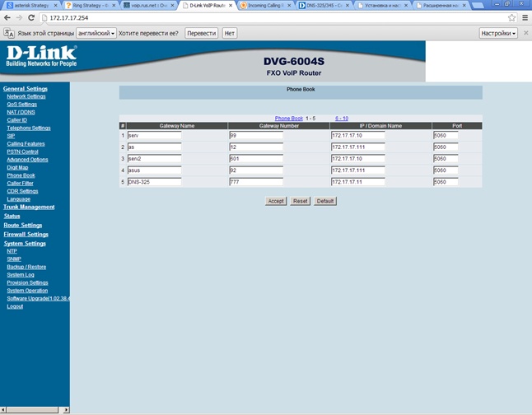
Task: Open Software Upgrade link
Action: click(38, 298)
